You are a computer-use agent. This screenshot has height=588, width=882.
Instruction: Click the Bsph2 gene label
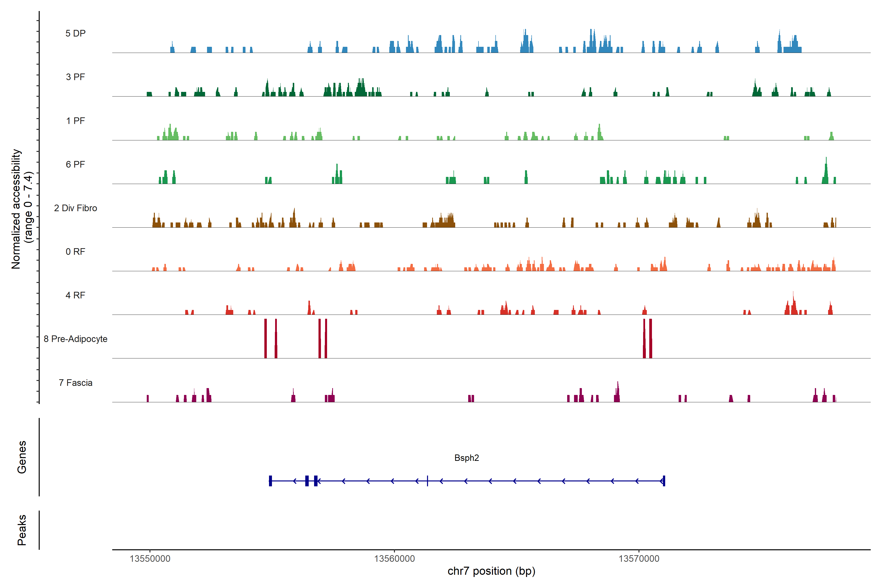click(466, 458)
